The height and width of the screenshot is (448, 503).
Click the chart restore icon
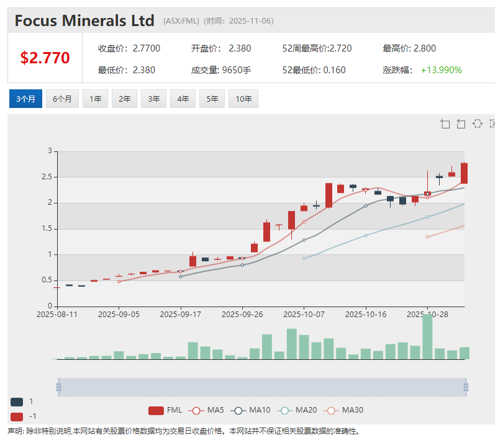[478, 123]
